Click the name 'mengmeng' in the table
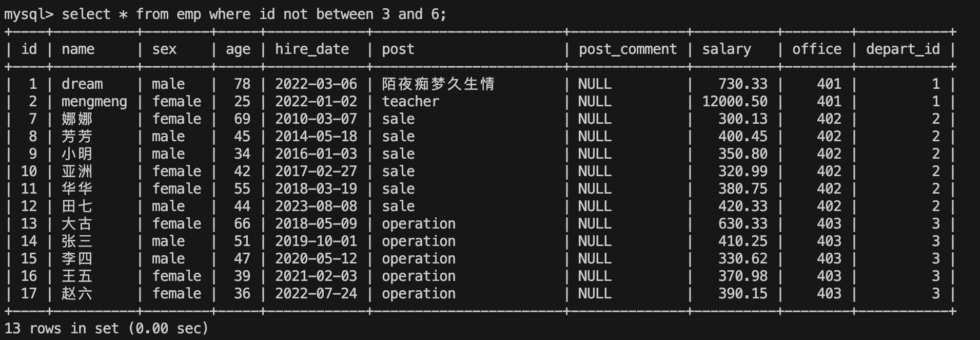Image resolution: width=980 pixels, height=340 pixels. [94, 102]
